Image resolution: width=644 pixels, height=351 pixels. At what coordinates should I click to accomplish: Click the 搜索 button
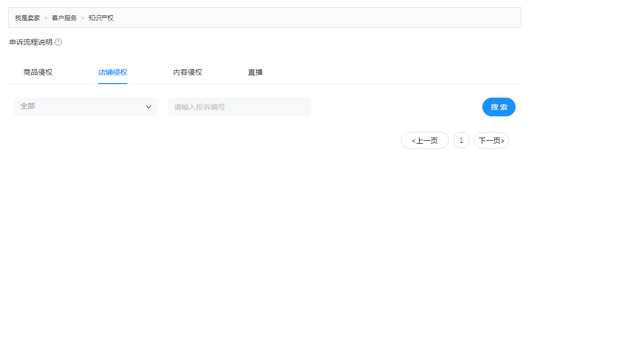[x=499, y=107]
